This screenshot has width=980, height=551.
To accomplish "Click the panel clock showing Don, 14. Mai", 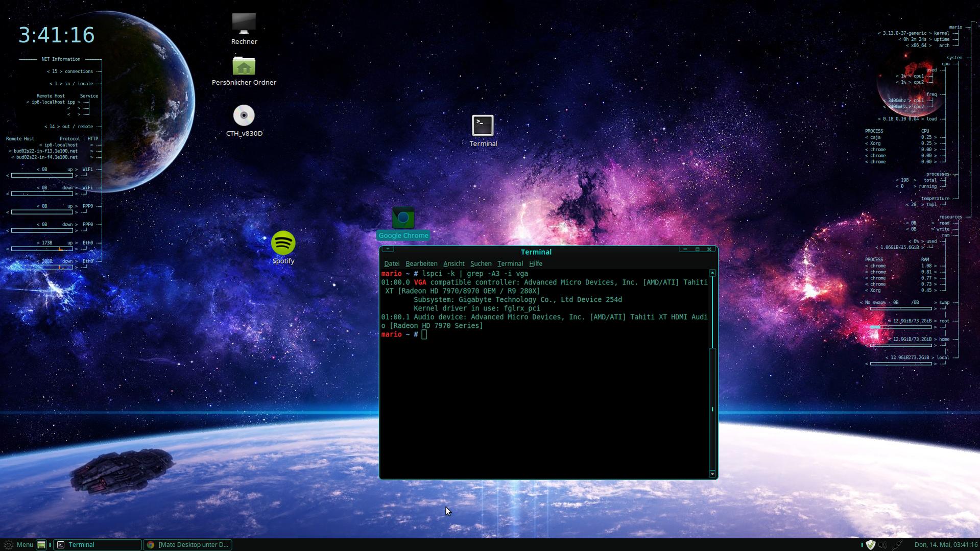I will click(x=946, y=544).
